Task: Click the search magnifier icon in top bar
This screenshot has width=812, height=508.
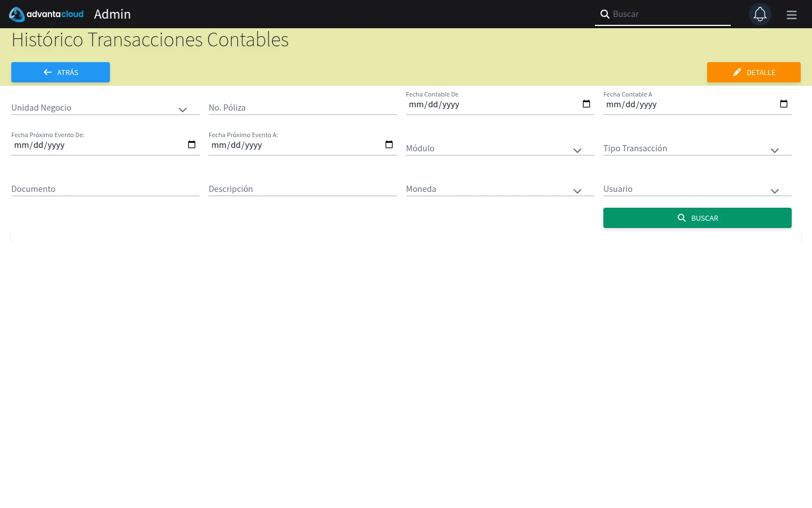Action: click(604, 14)
